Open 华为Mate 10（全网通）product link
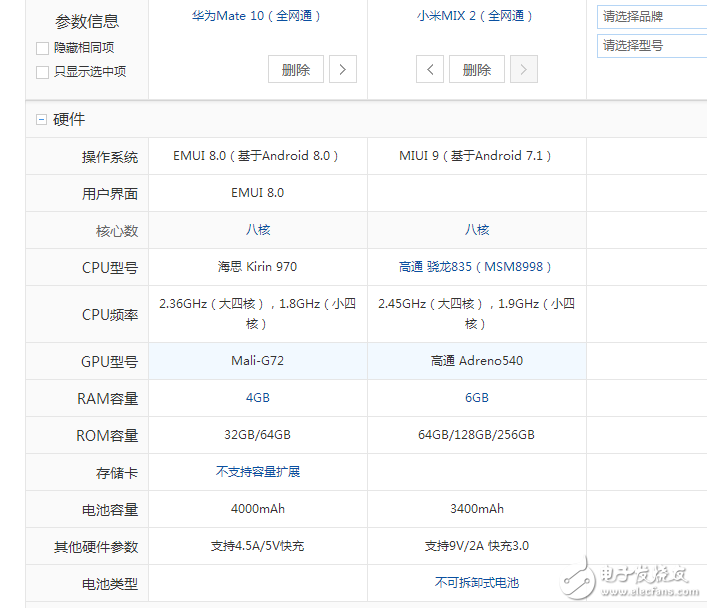Viewport: 707px width, 608px height. [x=256, y=16]
